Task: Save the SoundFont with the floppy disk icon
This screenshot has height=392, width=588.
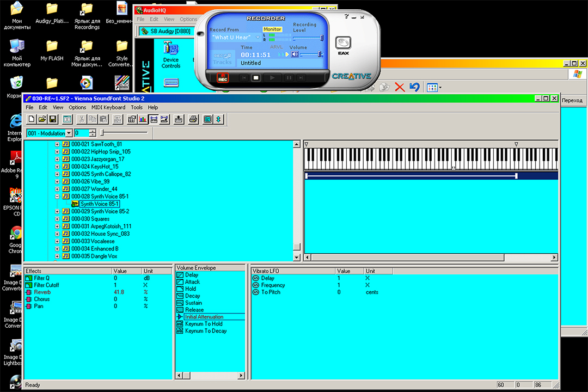Action: [52, 119]
